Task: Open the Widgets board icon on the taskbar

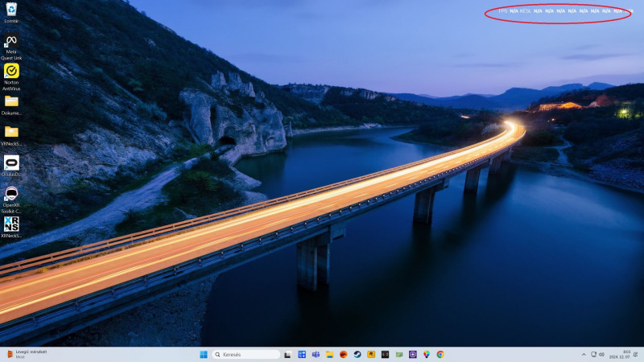Action: (302, 354)
